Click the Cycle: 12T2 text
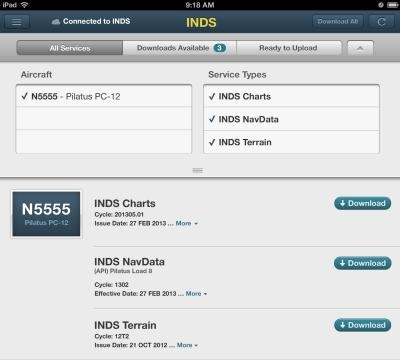Screen dimensions: 400x360 [112, 336]
